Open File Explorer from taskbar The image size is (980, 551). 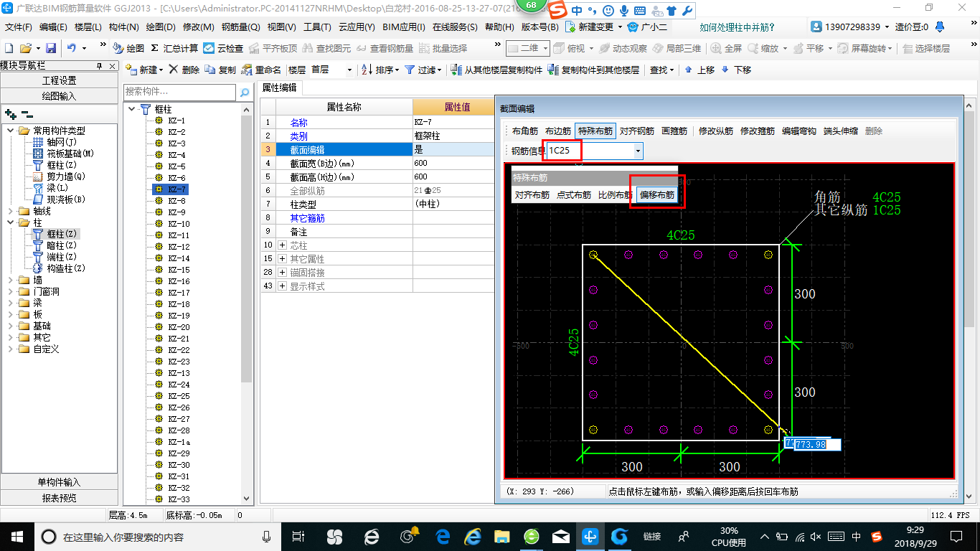click(501, 536)
